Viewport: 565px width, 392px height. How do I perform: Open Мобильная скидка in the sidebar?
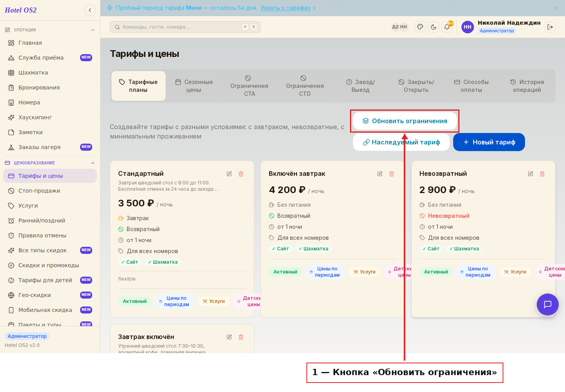pos(50,310)
